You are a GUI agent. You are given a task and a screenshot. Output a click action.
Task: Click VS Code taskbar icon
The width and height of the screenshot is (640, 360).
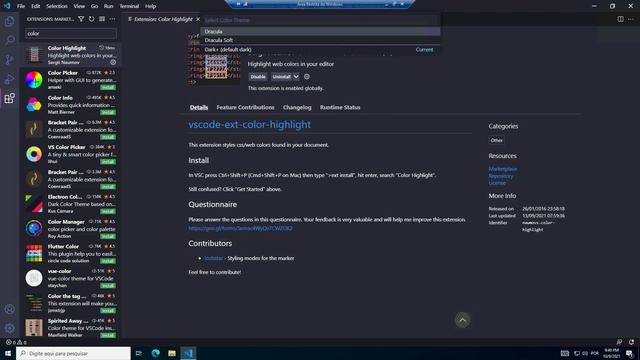click(x=188, y=353)
